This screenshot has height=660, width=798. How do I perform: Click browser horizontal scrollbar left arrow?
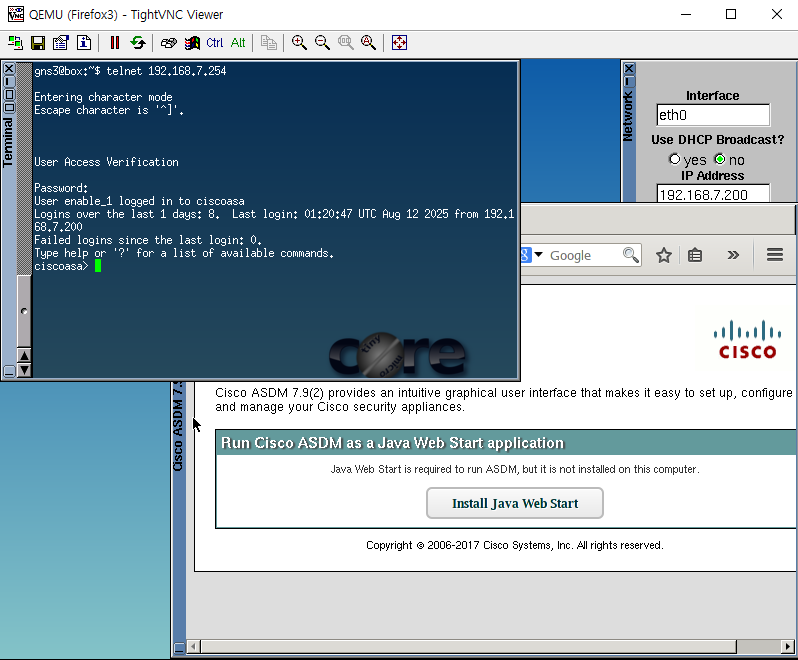tap(193, 647)
